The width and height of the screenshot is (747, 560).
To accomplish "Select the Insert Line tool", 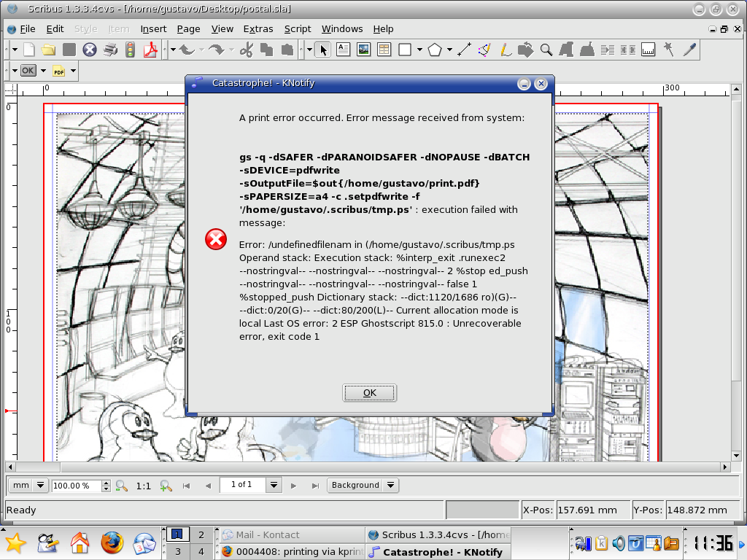I will coord(464,50).
